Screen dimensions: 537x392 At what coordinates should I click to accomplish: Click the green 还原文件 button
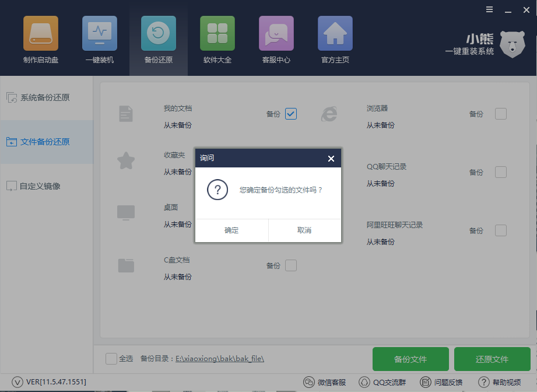(x=492, y=359)
